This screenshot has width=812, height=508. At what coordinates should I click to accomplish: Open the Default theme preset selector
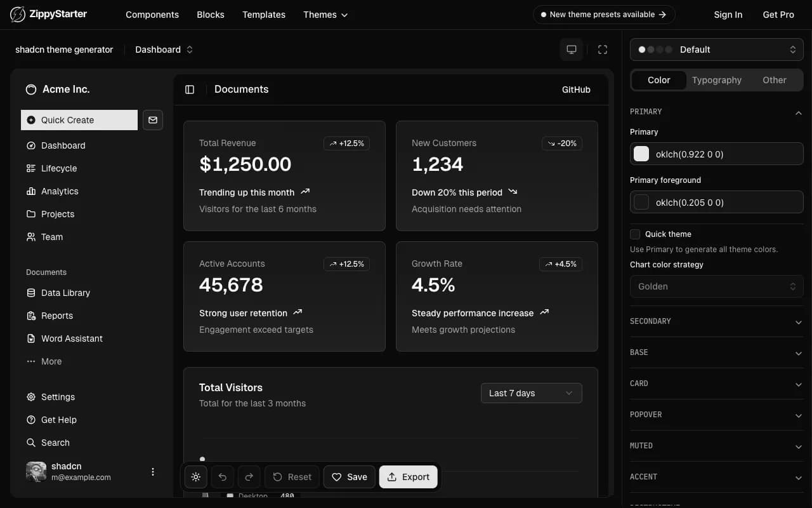click(x=716, y=49)
